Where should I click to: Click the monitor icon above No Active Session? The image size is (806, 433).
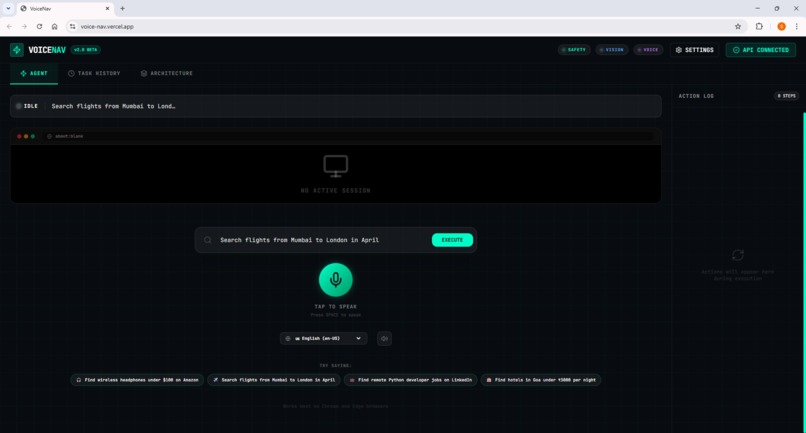(336, 166)
